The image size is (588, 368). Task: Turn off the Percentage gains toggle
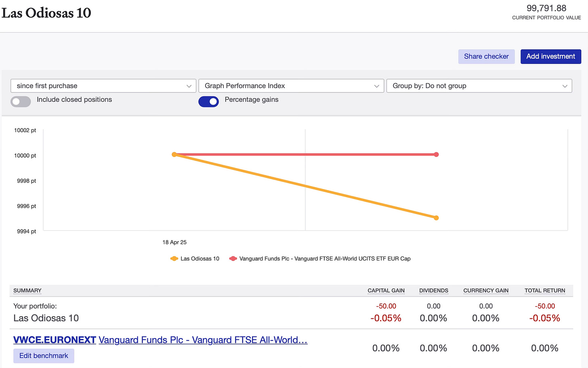point(208,101)
